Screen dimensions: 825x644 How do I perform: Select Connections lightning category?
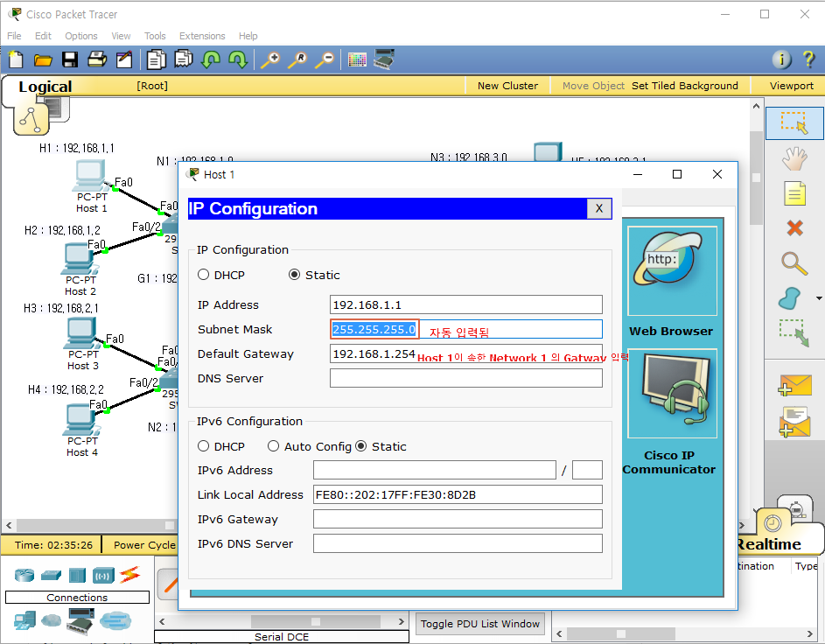click(129, 575)
